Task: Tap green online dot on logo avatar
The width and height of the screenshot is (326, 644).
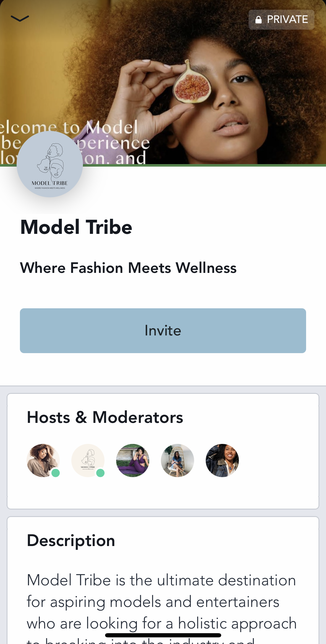Action: click(x=100, y=473)
